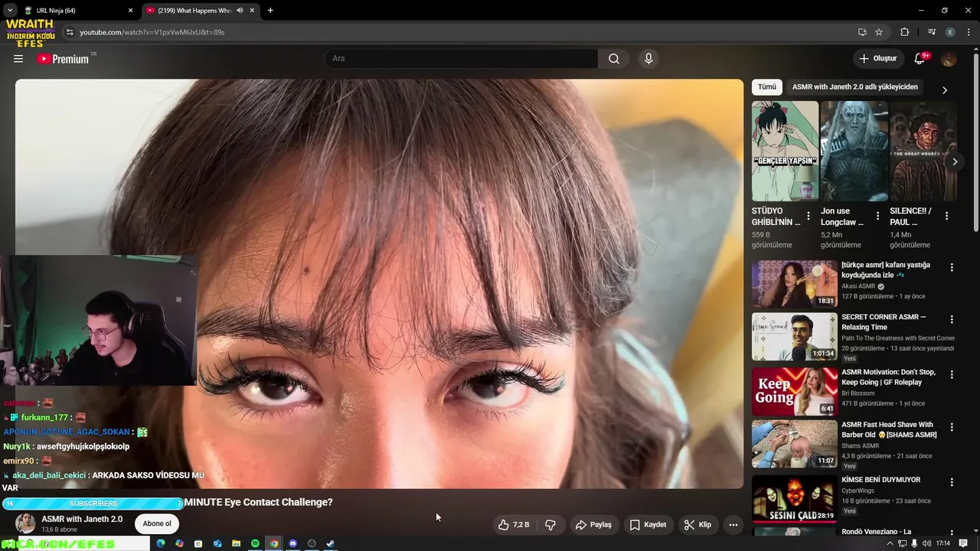
Task: View site information icon in address bar
Action: 70,32
